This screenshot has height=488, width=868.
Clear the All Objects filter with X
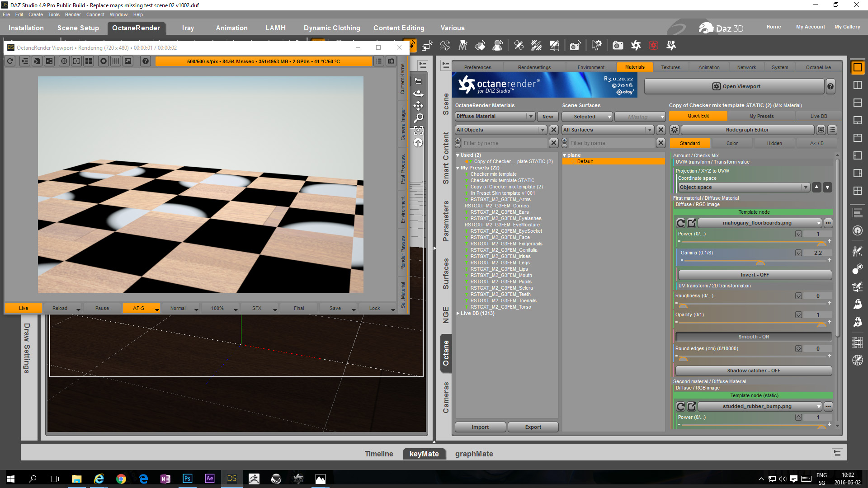[x=553, y=130]
